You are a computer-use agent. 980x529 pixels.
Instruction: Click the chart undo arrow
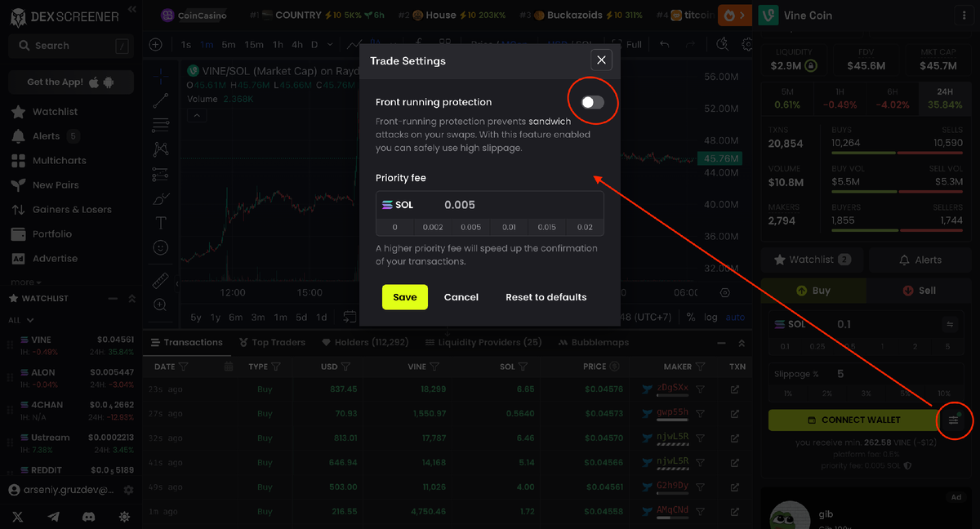[x=665, y=44]
